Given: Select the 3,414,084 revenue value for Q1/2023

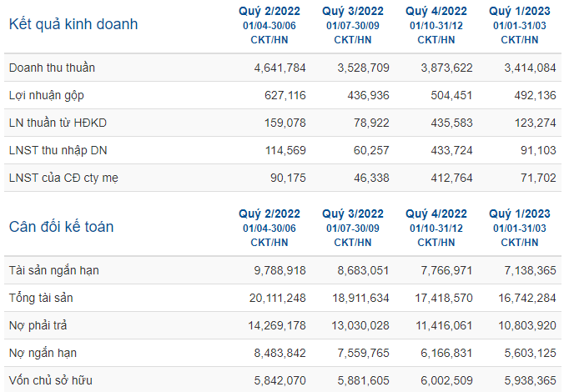Looking at the screenshot, I should tap(530, 68).
